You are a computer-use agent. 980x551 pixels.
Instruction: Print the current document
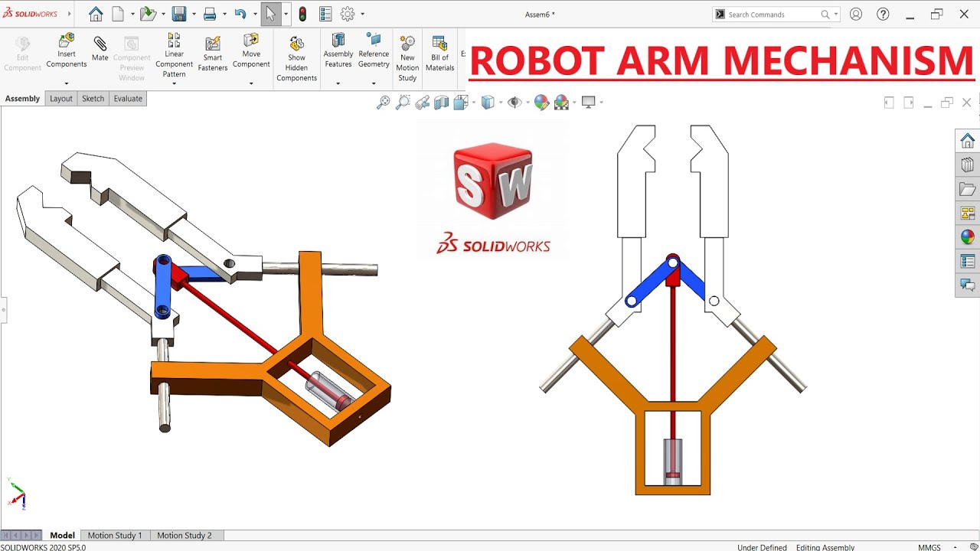point(210,14)
